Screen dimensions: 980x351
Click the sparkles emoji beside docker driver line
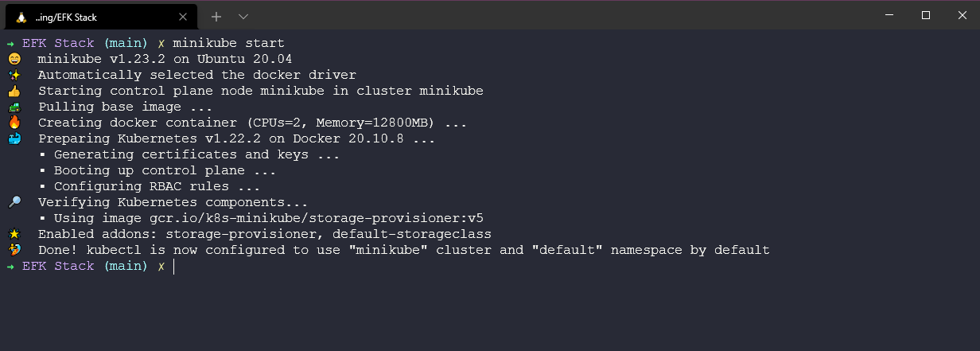pyautogui.click(x=14, y=75)
